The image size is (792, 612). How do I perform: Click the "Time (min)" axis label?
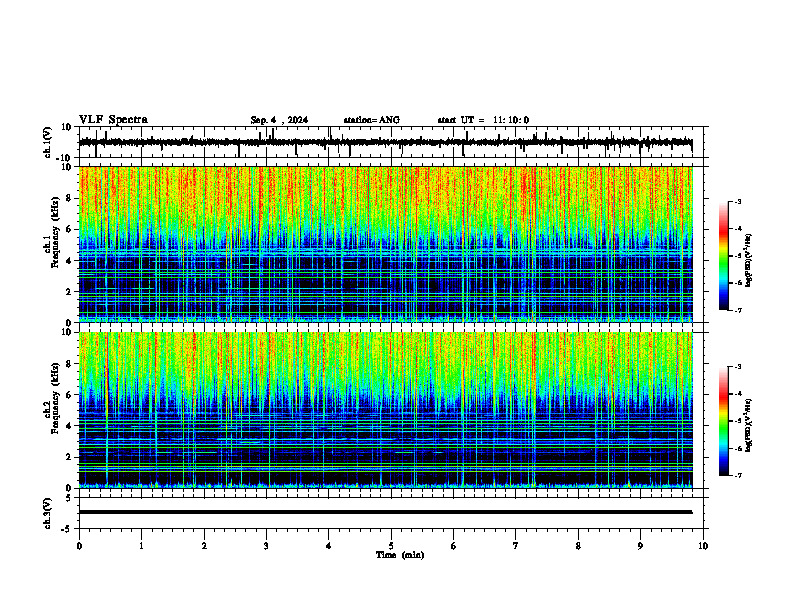coord(400,555)
